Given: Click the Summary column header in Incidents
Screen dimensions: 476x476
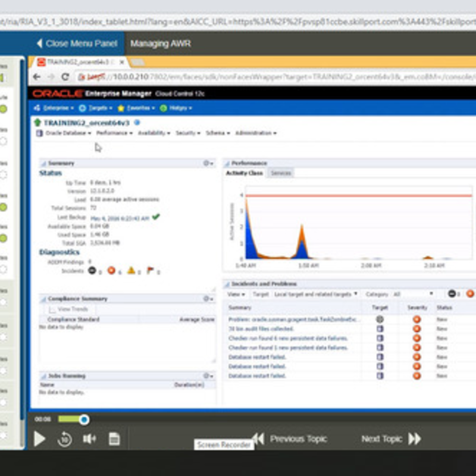Looking at the screenshot, I should pyautogui.click(x=240, y=308).
